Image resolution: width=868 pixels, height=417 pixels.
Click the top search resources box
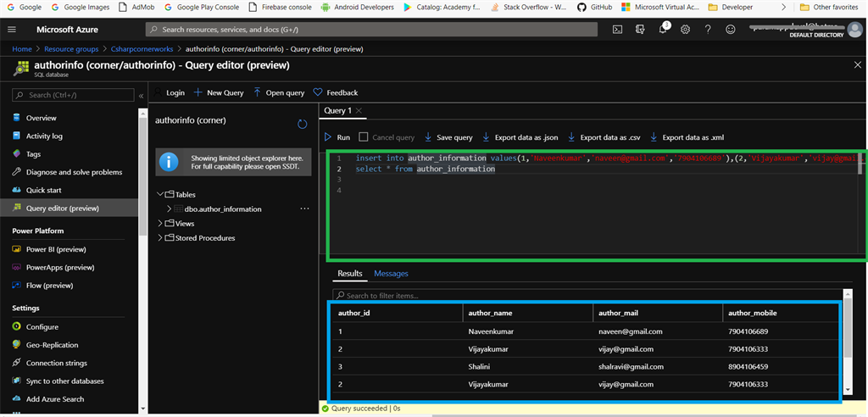pos(371,30)
